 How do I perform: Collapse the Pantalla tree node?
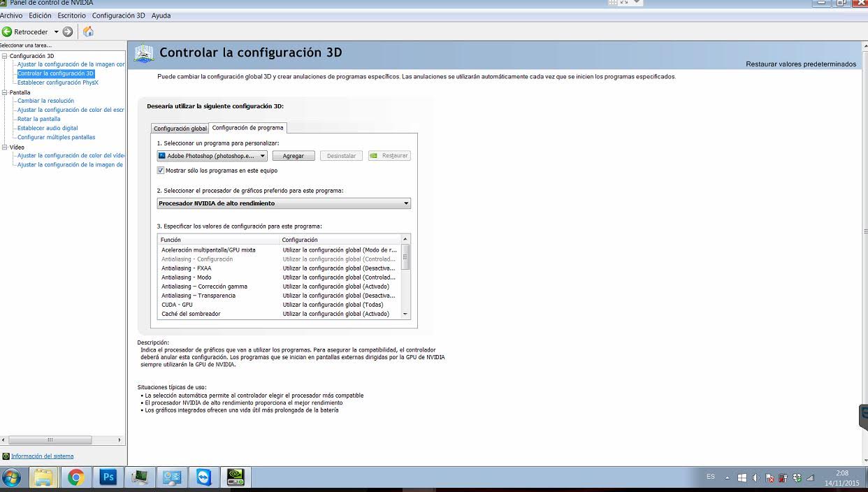pos(3,92)
